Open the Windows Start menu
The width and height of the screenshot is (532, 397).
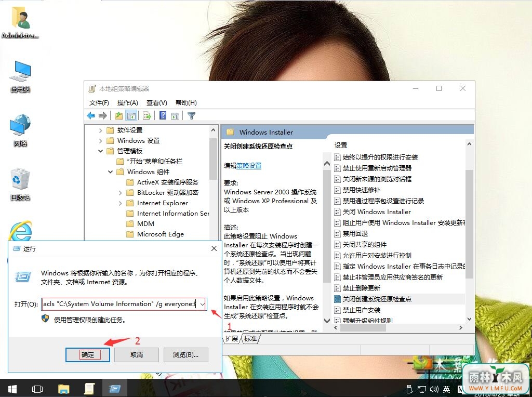tap(12, 389)
